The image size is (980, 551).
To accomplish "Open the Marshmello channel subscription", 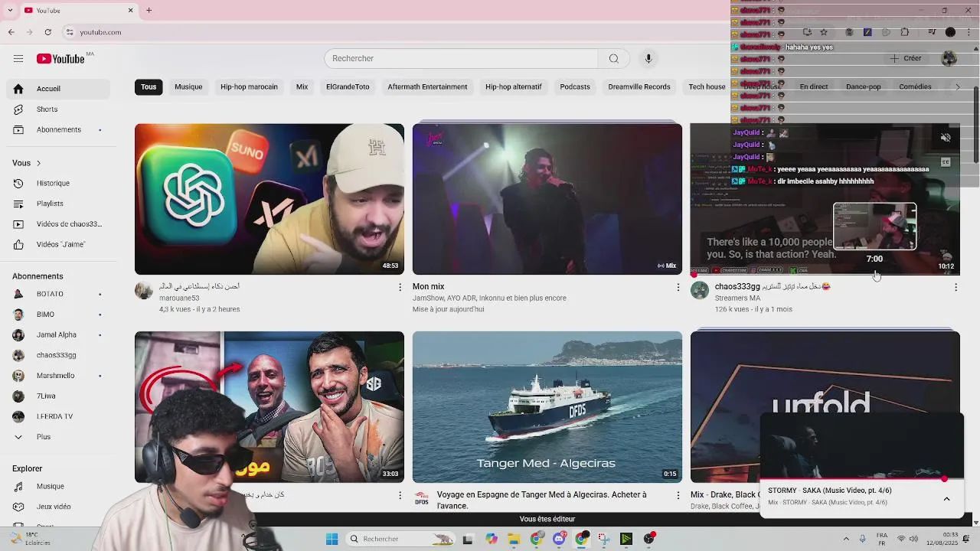I will (57, 376).
